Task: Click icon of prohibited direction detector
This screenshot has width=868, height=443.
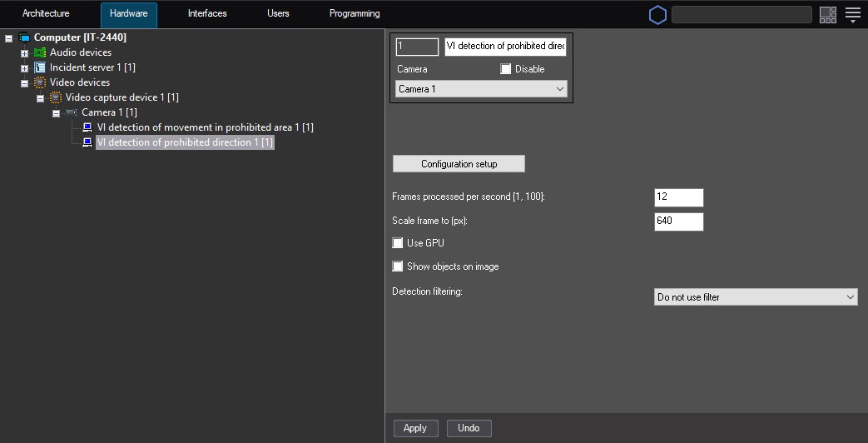Action: point(87,142)
